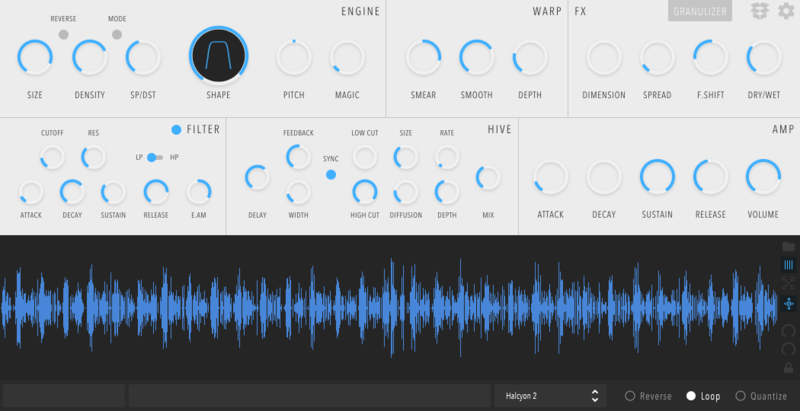The image size is (800, 411).
Task: Toggle the LP/HP filter switch
Action: (154, 157)
